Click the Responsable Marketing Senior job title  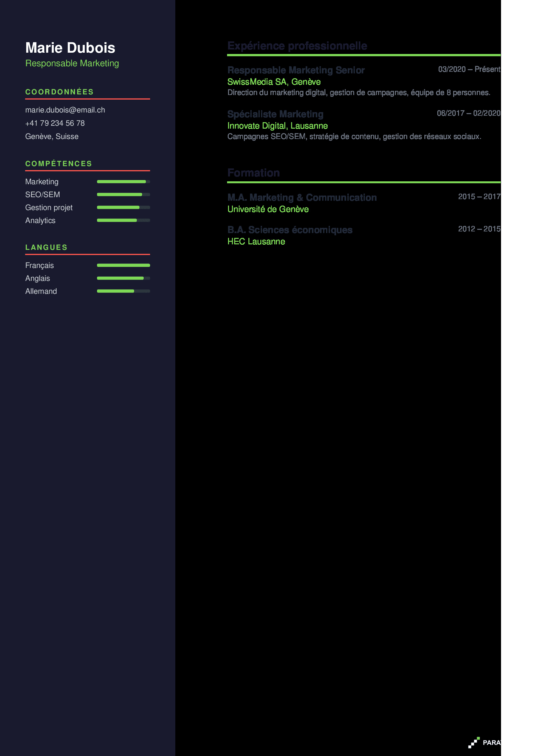coord(296,70)
